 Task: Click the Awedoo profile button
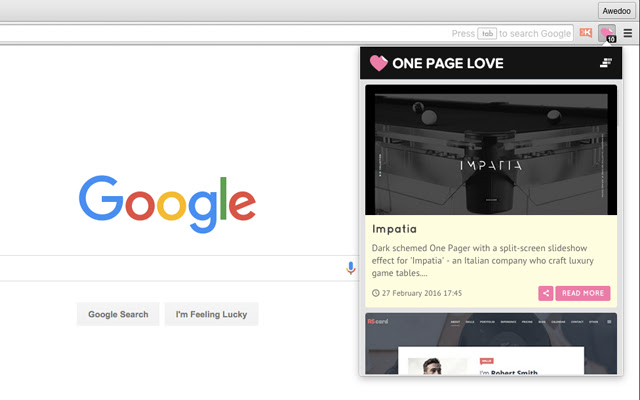[x=616, y=11]
